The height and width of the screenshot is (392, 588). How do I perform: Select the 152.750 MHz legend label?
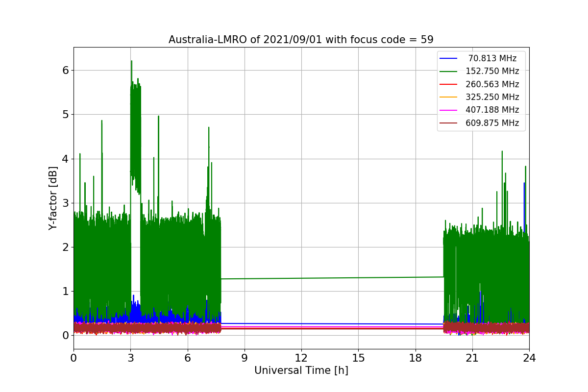[x=492, y=72]
